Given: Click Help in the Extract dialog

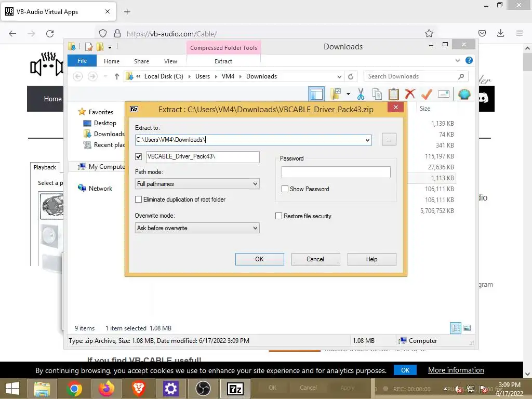Looking at the screenshot, I should (372, 259).
